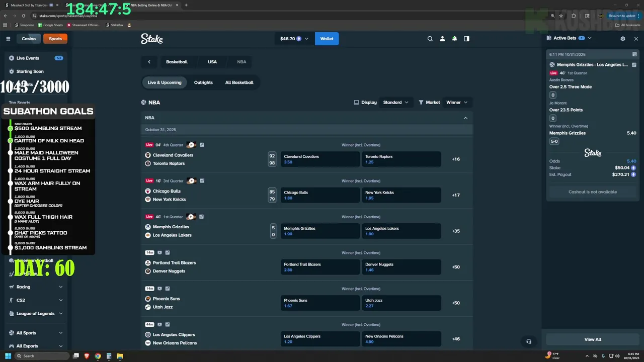Show +35 more markets for Grizzlies game
This screenshot has height=362, width=644.
[x=456, y=231]
